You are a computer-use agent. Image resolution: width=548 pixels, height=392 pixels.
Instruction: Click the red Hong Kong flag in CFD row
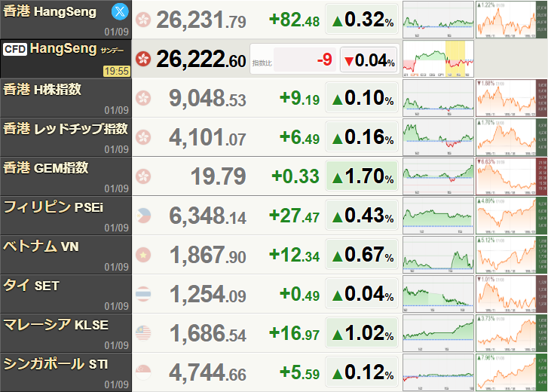pyautogui.click(x=143, y=59)
